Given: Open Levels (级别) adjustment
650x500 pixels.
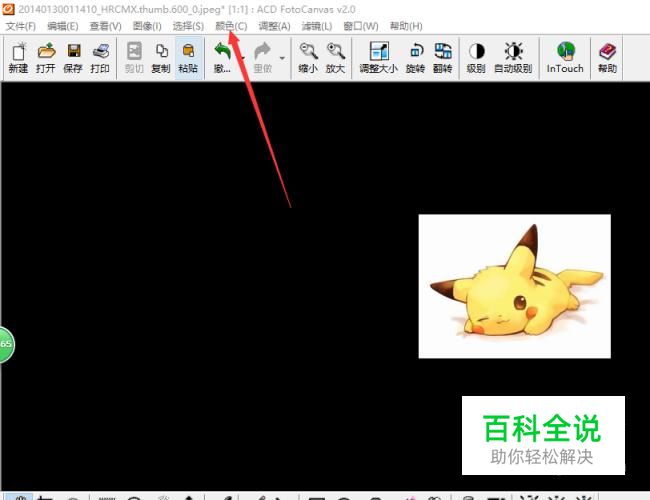Looking at the screenshot, I should pos(476,58).
